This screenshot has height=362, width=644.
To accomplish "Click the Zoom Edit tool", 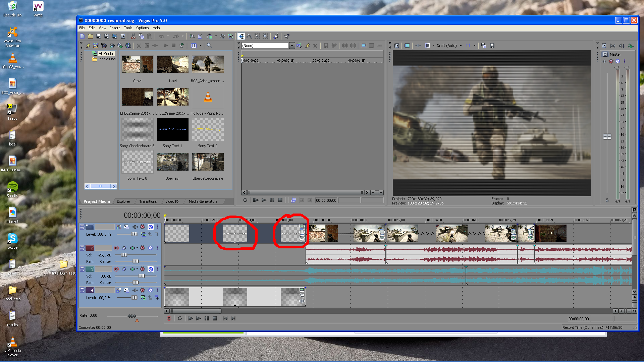I will [265, 36].
